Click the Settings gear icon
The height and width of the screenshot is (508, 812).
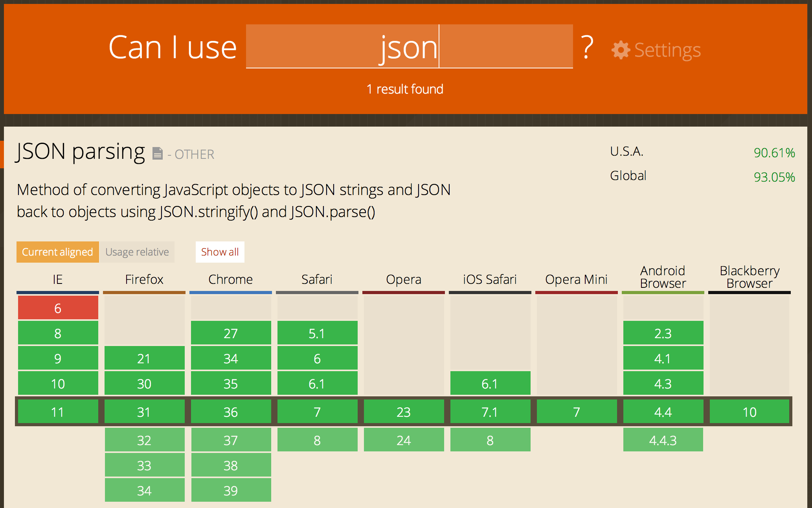coord(621,50)
